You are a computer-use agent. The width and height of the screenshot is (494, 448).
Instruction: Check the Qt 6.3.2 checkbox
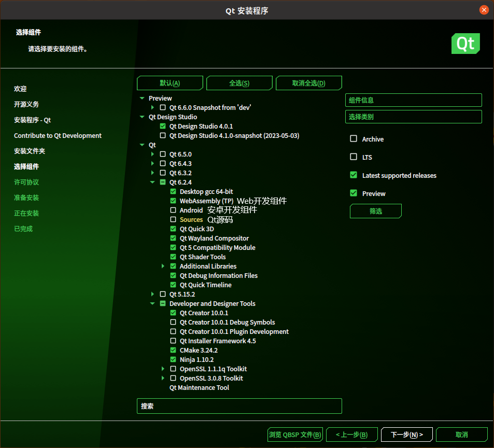(163, 173)
